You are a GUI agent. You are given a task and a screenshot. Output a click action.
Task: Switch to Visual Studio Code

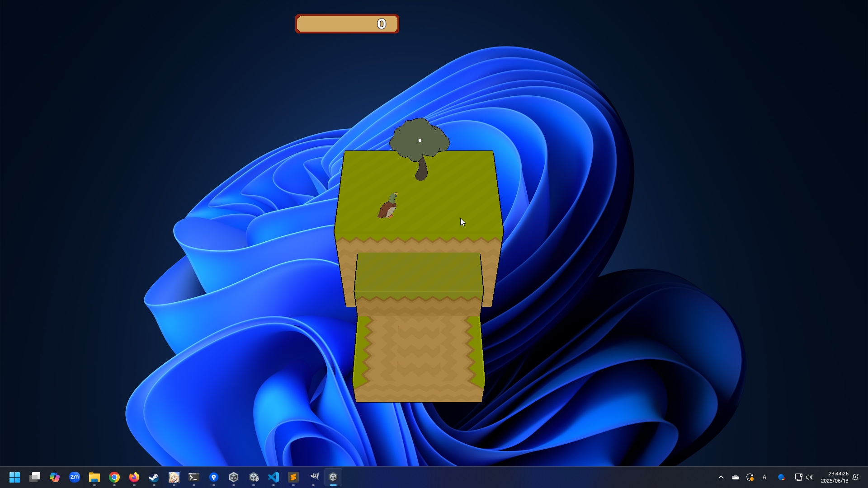point(274,477)
